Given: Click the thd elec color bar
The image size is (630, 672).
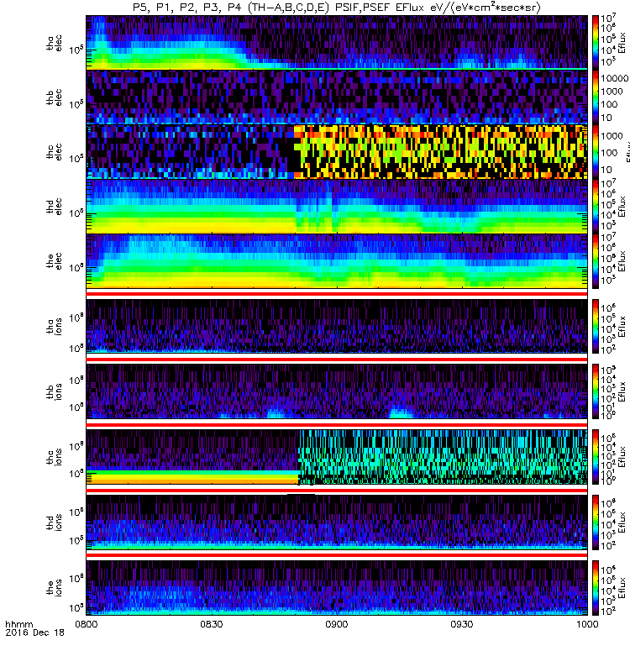Looking at the screenshot, I should click(596, 206).
